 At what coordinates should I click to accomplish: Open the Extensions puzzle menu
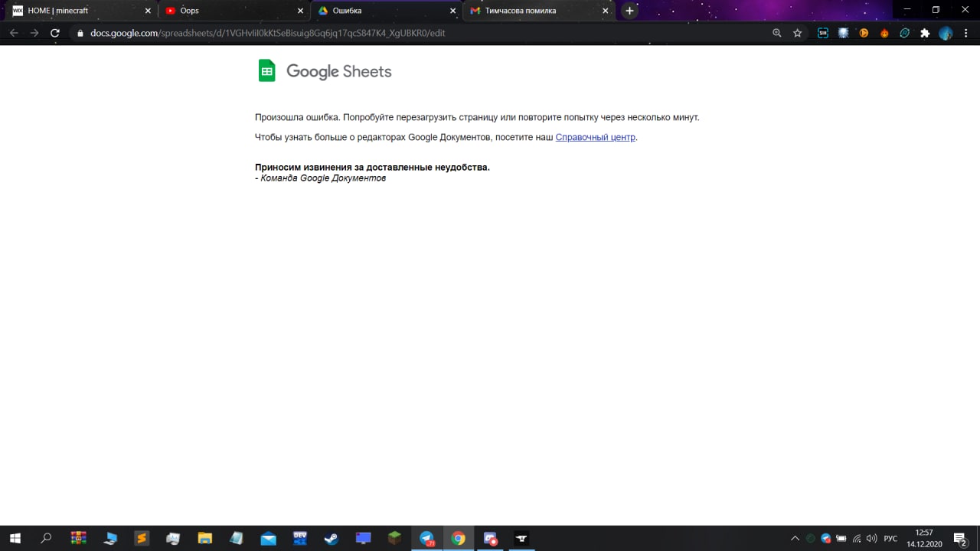click(x=925, y=33)
